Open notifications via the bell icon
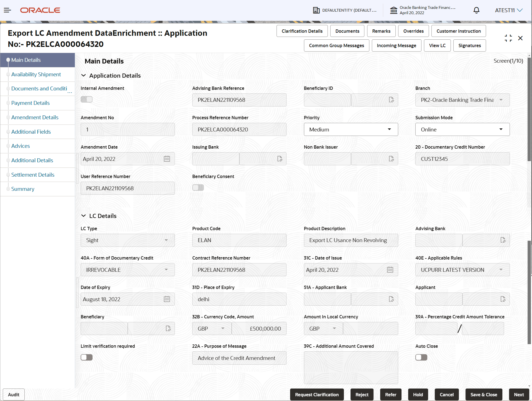Image resolution: width=532 pixels, height=401 pixels. point(476,10)
